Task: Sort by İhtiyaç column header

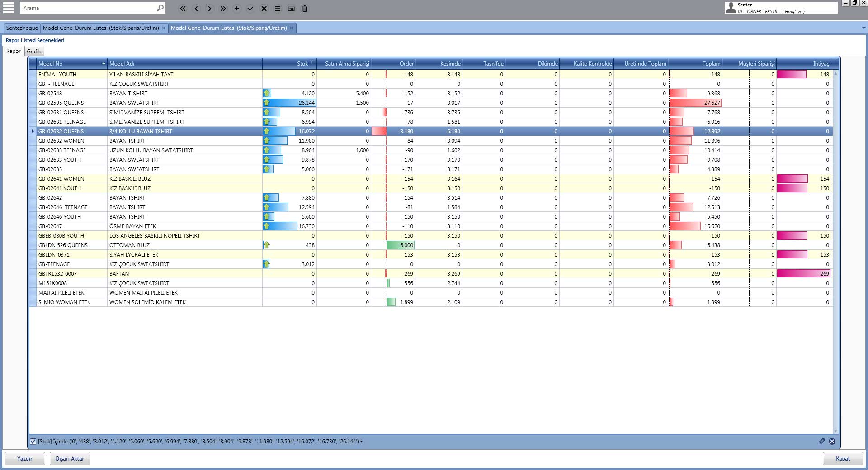Action: pos(804,64)
